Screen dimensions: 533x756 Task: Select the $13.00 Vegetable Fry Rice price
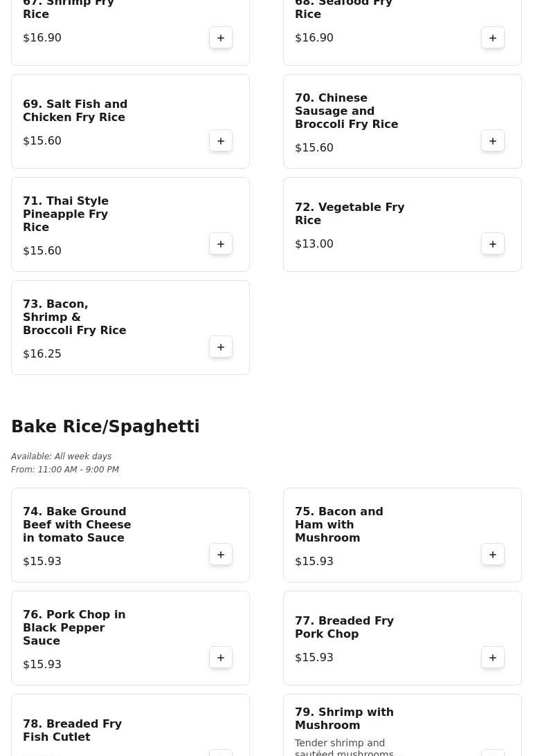[x=314, y=244]
